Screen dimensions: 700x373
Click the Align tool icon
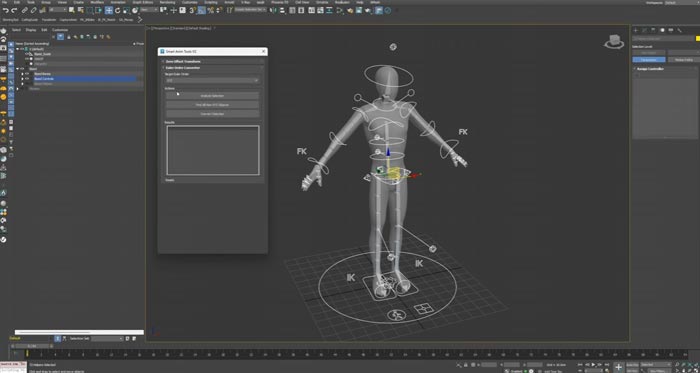(282, 10)
